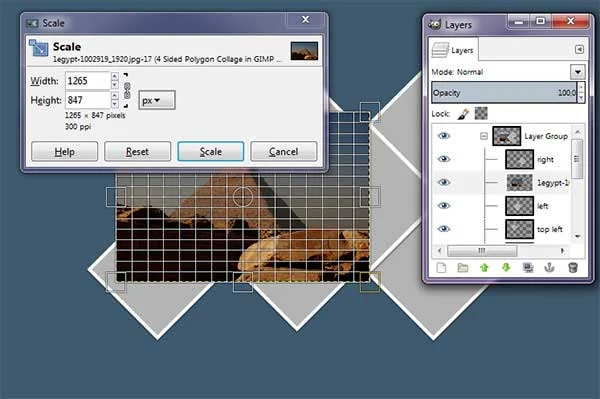Hide the Layer Group via its eye icon
Screen dimensions: 600x399
[443, 136]
